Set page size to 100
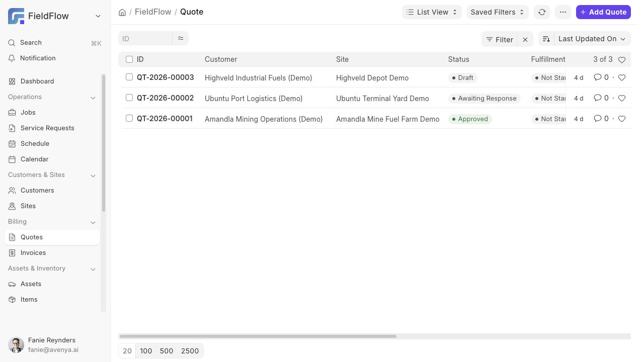644x362 pixels. coord(146,351)
